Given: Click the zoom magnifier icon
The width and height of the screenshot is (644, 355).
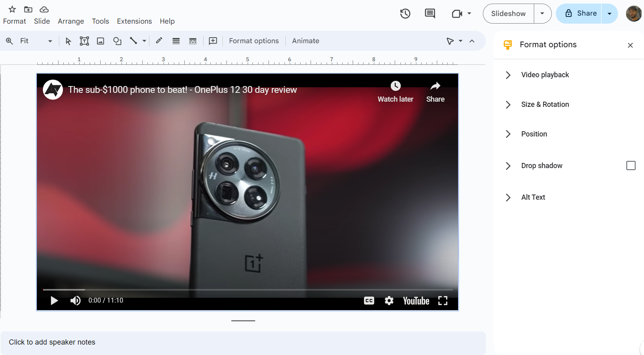Looking at the screenshot, I should point(9,41).
